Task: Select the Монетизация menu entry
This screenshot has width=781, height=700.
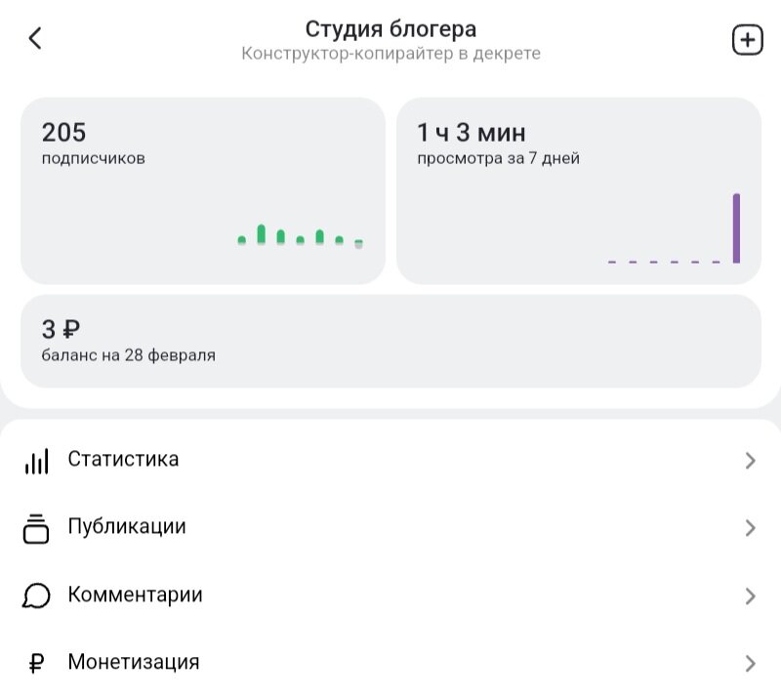Action: pyautogui.click(x=133, y=662)
